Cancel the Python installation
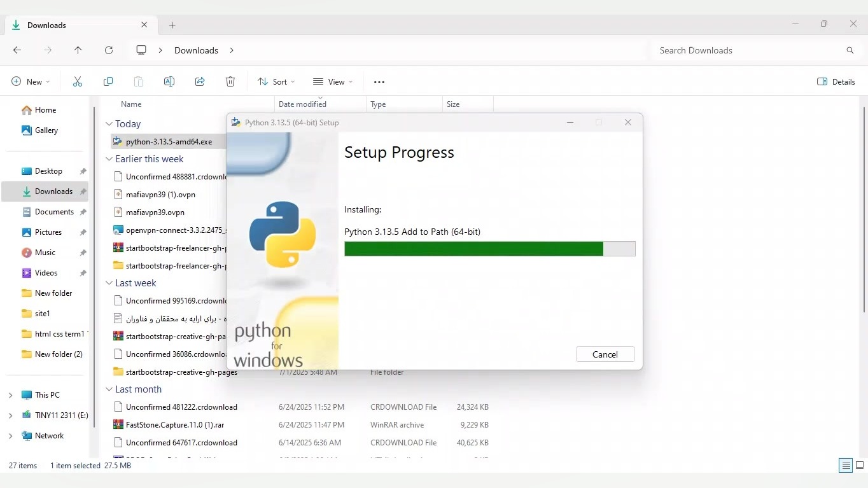 (x=605, y=354)
